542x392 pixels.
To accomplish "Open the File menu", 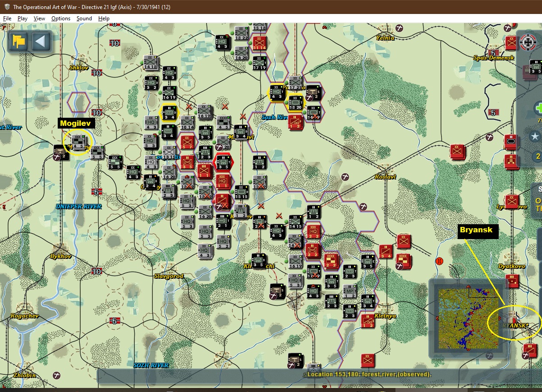I will click(7, 18).
